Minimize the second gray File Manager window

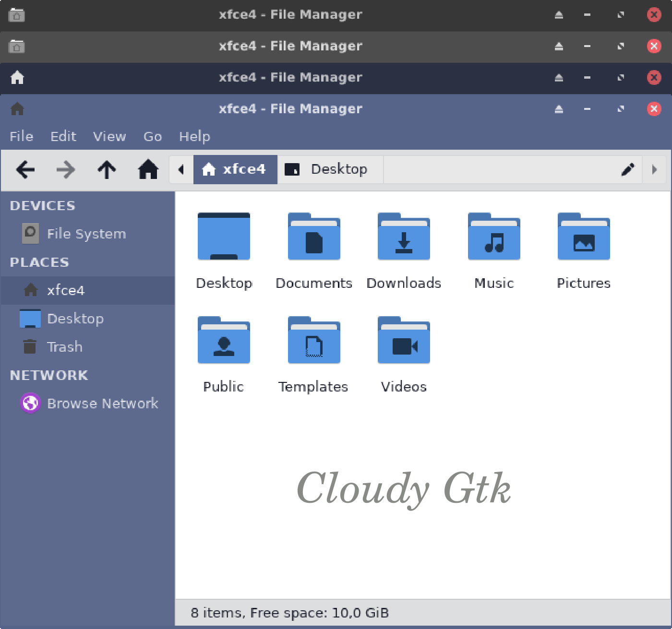[x=587, y=46]
